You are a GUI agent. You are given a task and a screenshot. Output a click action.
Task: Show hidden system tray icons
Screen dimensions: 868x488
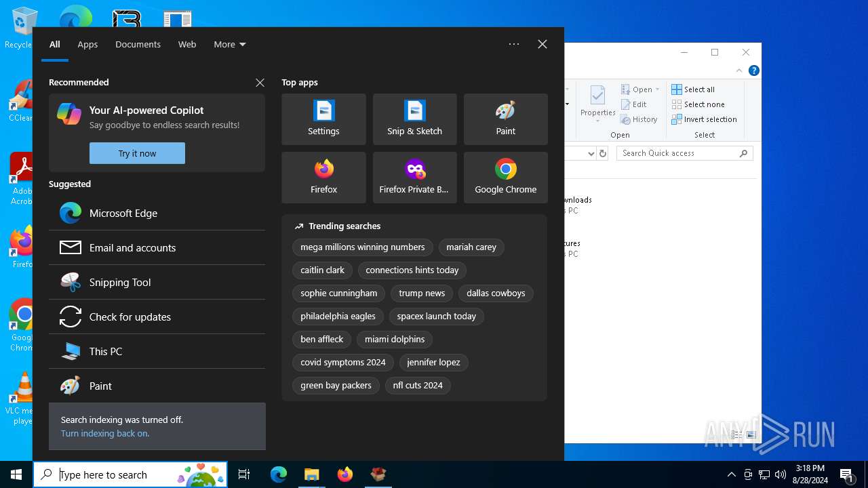(732, 474)
